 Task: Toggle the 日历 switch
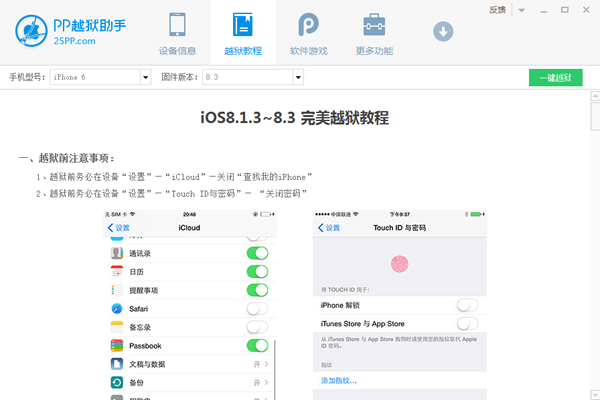tap(258, 272)
